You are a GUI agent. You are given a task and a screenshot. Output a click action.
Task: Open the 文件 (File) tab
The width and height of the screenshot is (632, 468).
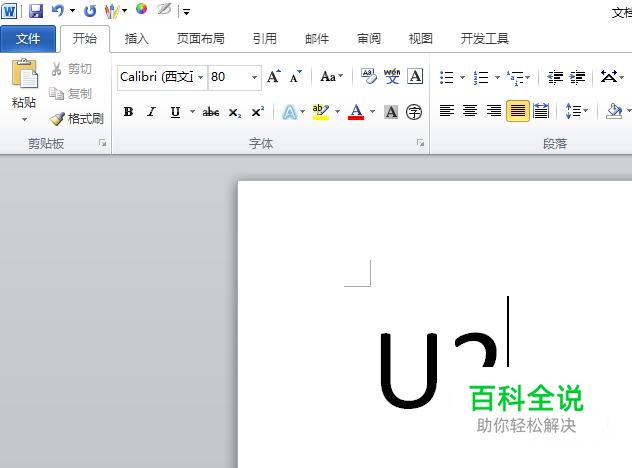point(28,39)
